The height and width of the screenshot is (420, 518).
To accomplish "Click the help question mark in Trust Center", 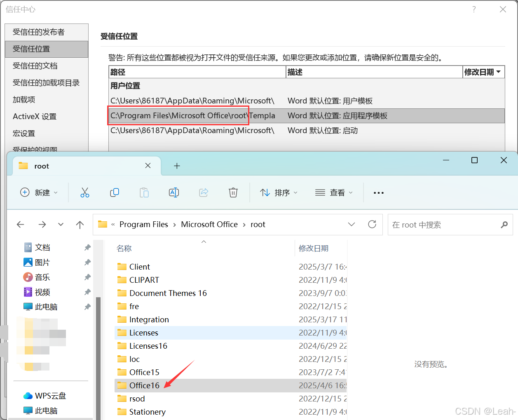I will tap(474, 9).
